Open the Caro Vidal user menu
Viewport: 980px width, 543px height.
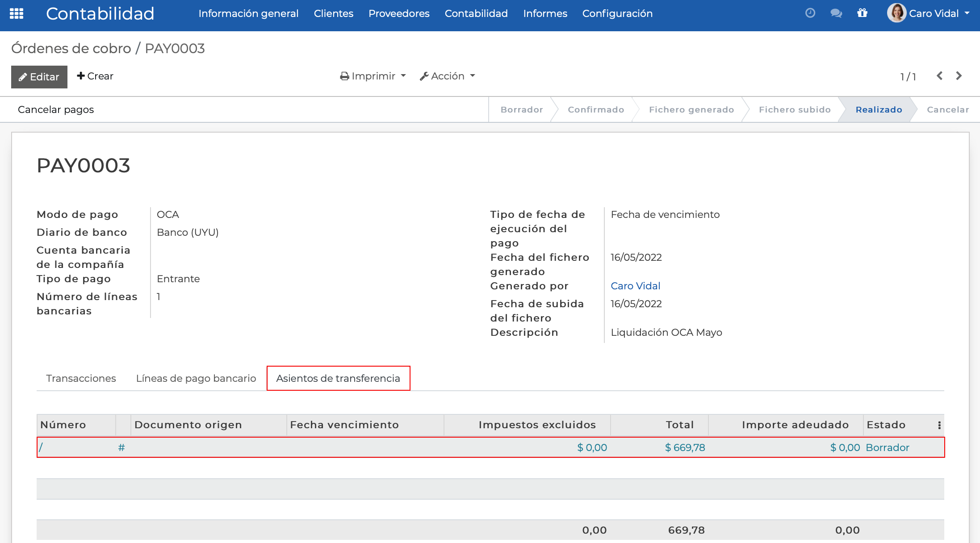pyautogui.click(x=934, y=13)
